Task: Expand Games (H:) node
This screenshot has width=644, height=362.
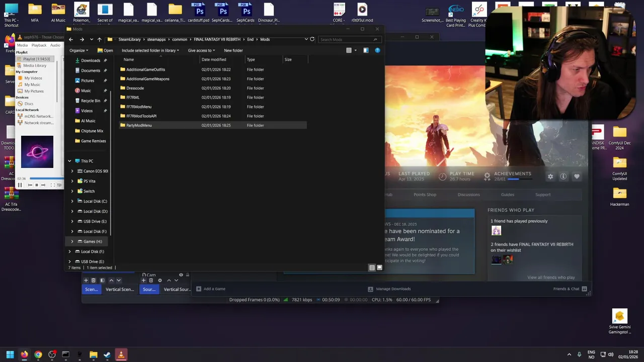Action: [72, 241]
